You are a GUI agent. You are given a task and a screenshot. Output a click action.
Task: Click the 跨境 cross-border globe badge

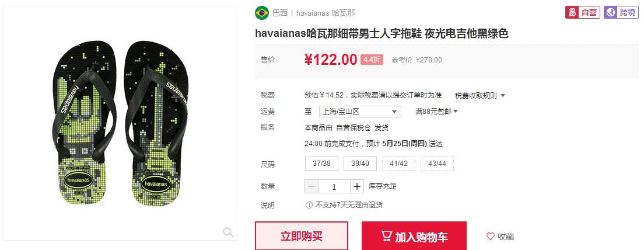[x=621, y=12]
